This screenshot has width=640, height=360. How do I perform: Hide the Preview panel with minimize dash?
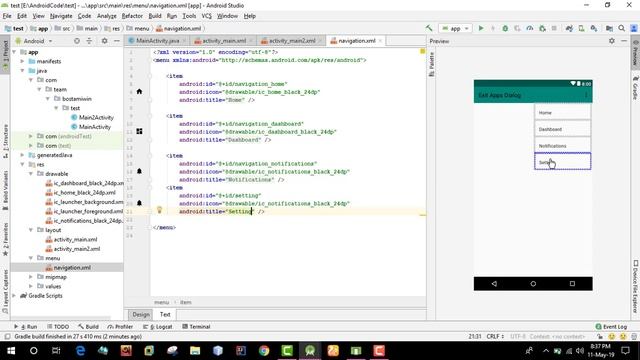pyautogui.click(x=624, y=41)
